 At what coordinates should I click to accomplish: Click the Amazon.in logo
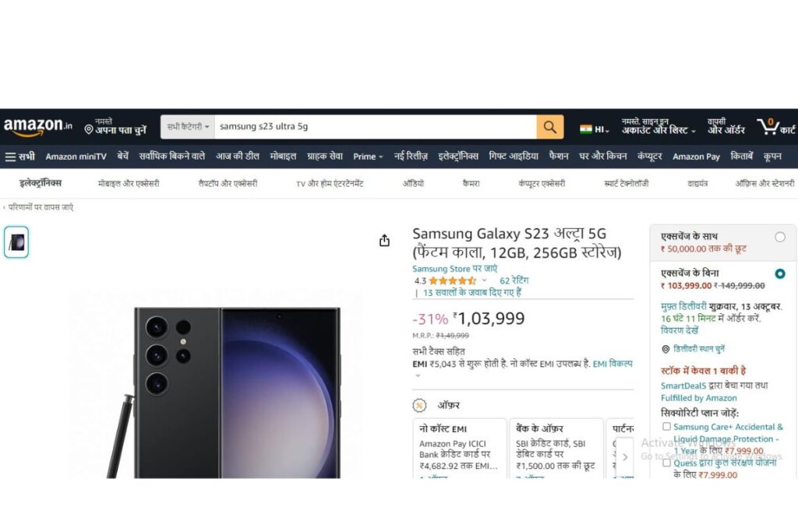point(38,127)
